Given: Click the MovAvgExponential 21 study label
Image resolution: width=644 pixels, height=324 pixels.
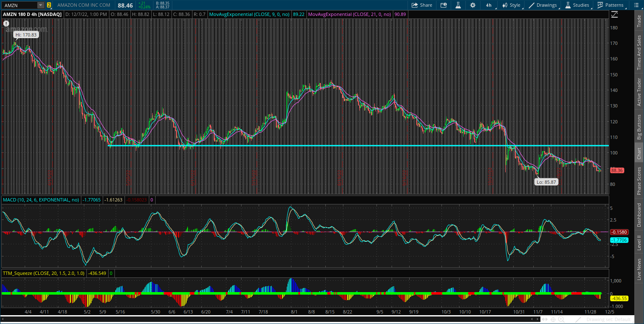Looking at the screenshot, I should click(x=349, y=14).
